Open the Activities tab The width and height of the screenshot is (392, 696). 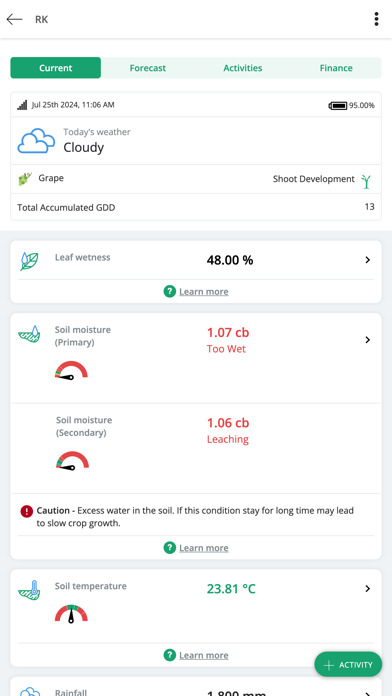point(243,68)
